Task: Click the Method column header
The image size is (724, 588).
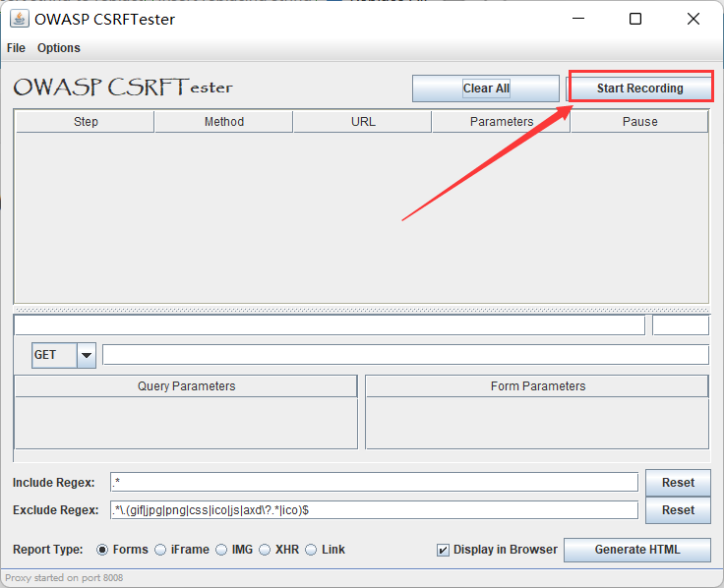Action: point(224,122)
